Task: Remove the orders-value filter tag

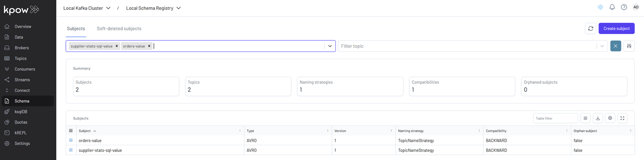Action: click(x=149, y=46)
